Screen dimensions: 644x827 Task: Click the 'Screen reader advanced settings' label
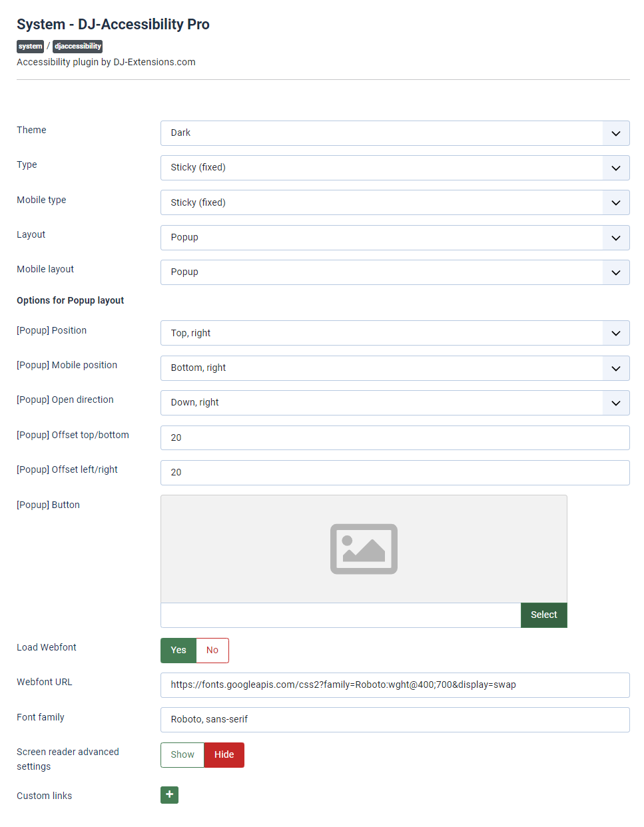(68, 759)
